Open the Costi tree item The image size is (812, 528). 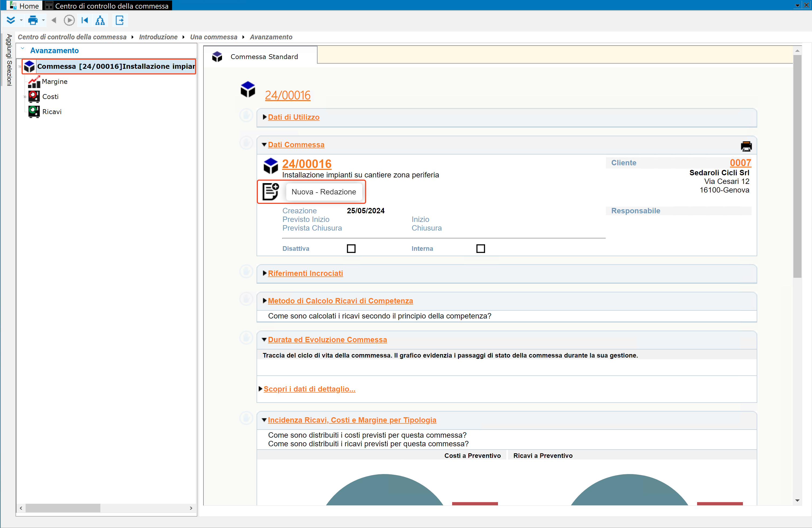pos(50,97)
